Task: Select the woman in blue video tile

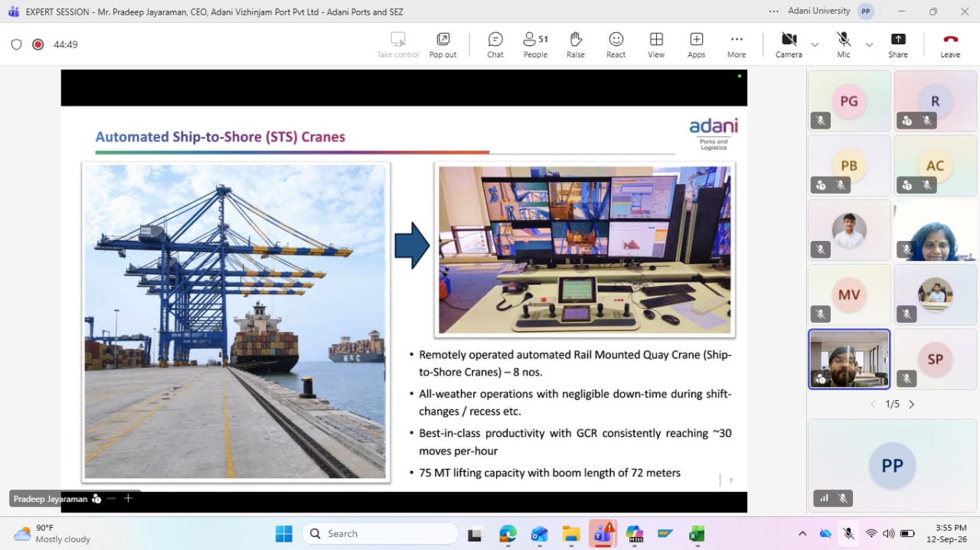Action: coord(935,230)
